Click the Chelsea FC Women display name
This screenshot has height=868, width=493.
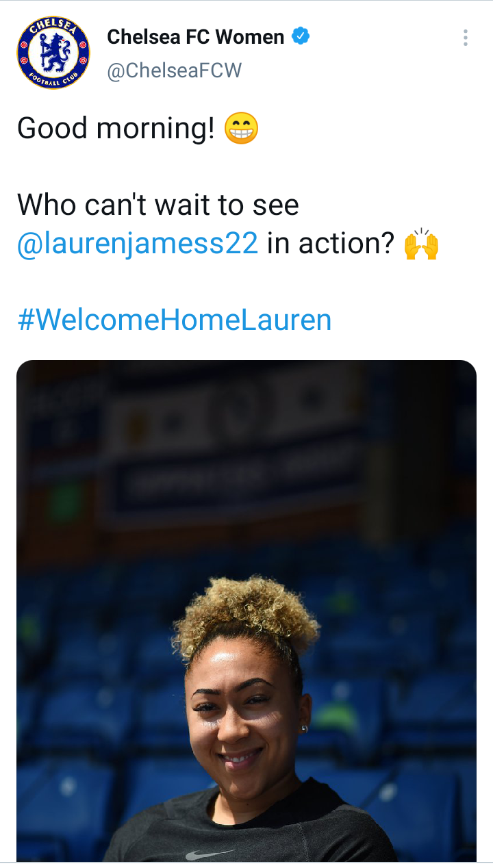point(196,37)
